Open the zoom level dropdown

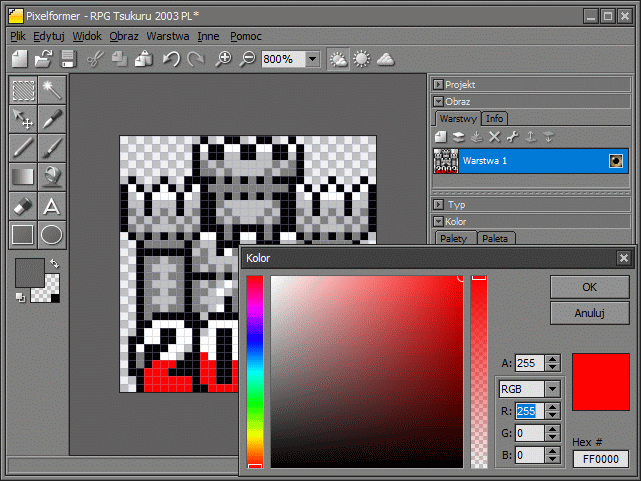[x=313, y=59]
